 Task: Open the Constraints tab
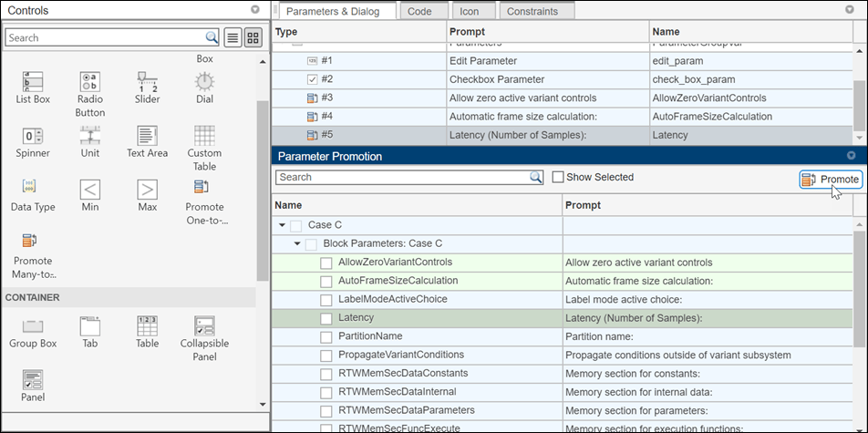(532, 11)
